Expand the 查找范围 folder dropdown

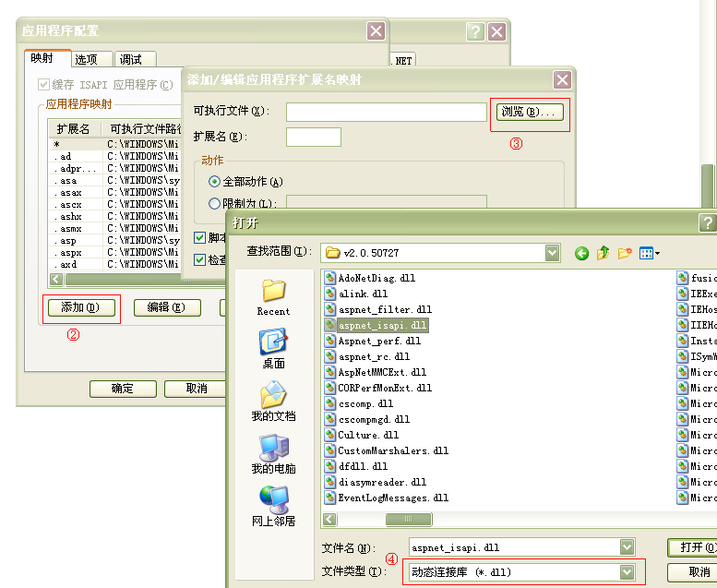[x=552, y=253]
